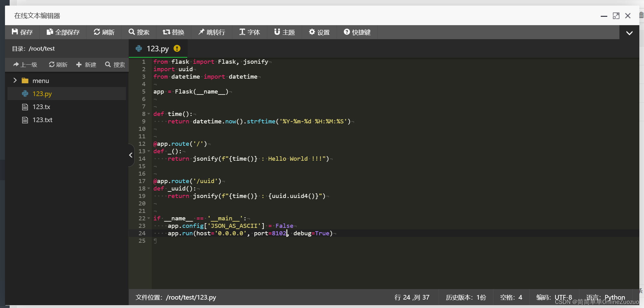Open 123.txt from the file list
The width and height of the screenshot is (644, 308).
click(42, 120)
